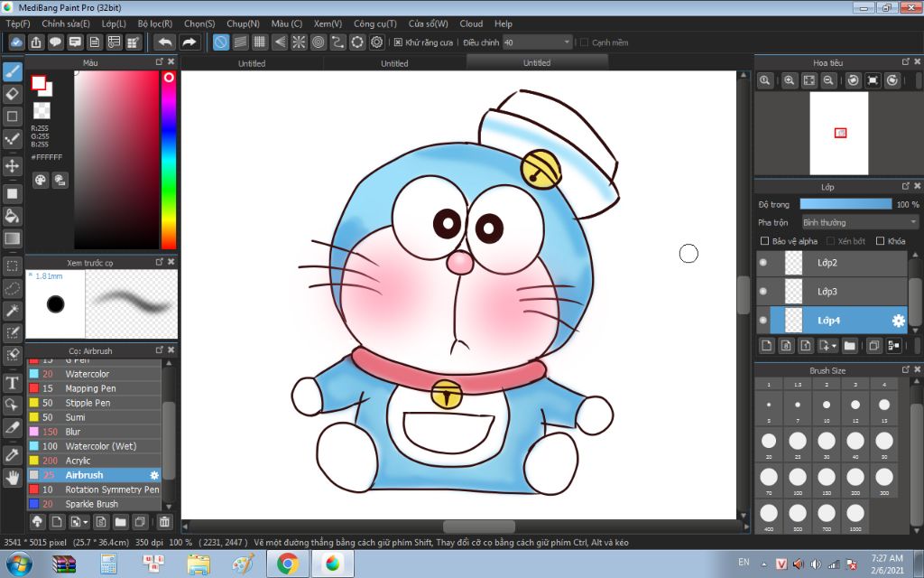This screenshot has width=924, height=578.
Task: Toggle visibility of Lớp2 layer
Action: tap(763, 263)
